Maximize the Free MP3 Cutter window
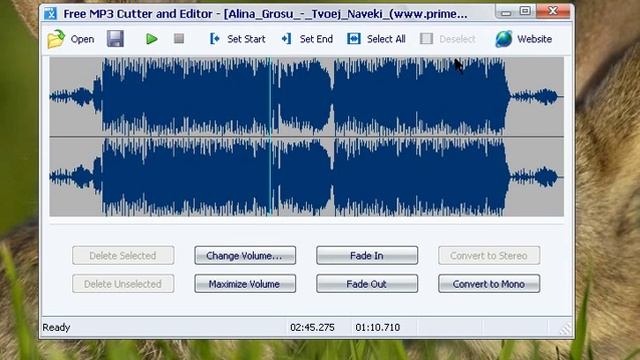640x360 pixels. (x=526, y=11)
